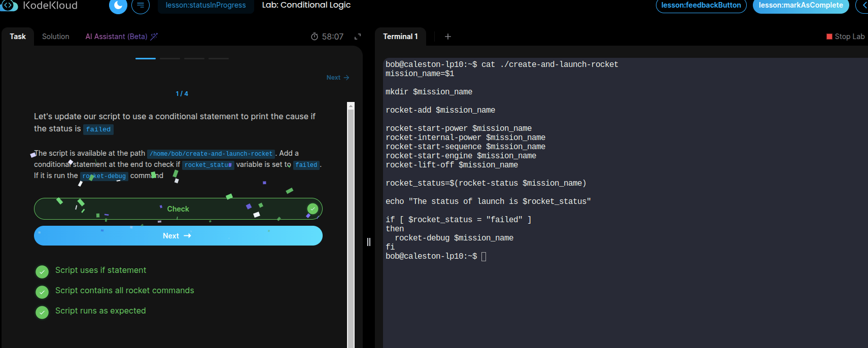Click the 'Script runs as expected' checkmark
The width and height of the screenshot is (868, 348).
[x=42, y=312]
